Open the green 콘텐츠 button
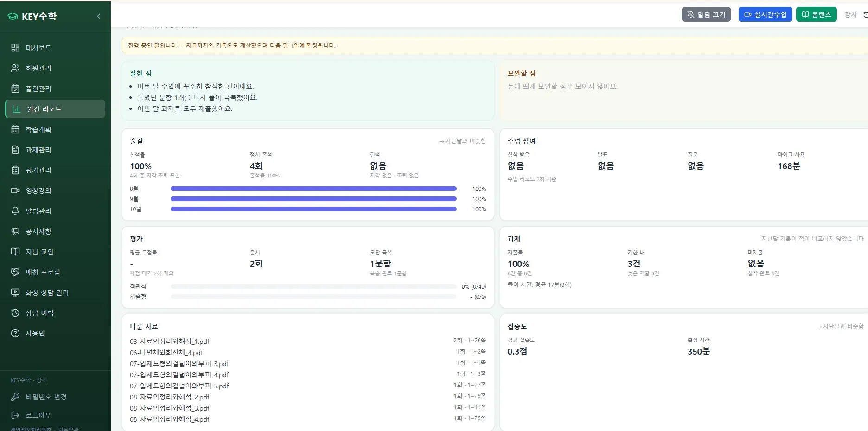868x431 pixels. pyautogui.click(x=817, y=14)
